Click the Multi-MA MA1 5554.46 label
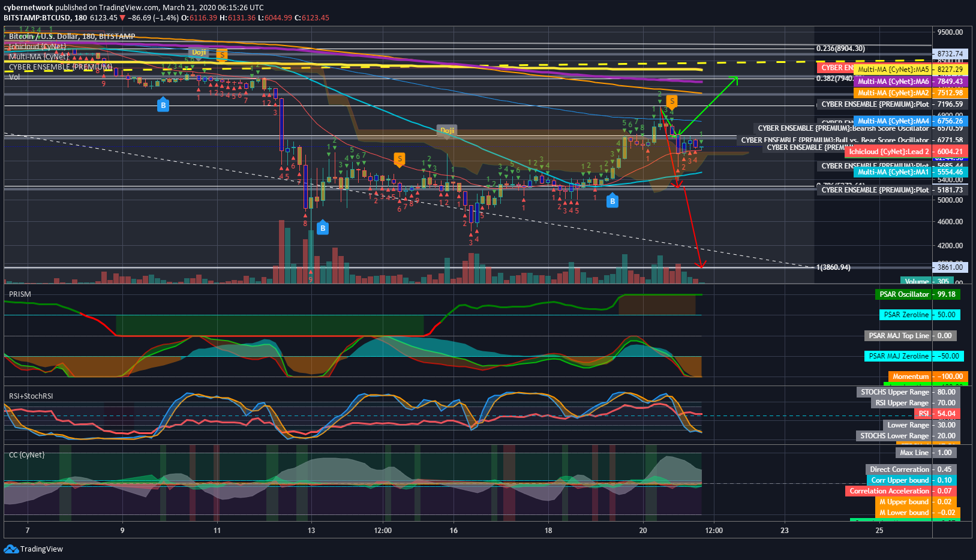 911,172
